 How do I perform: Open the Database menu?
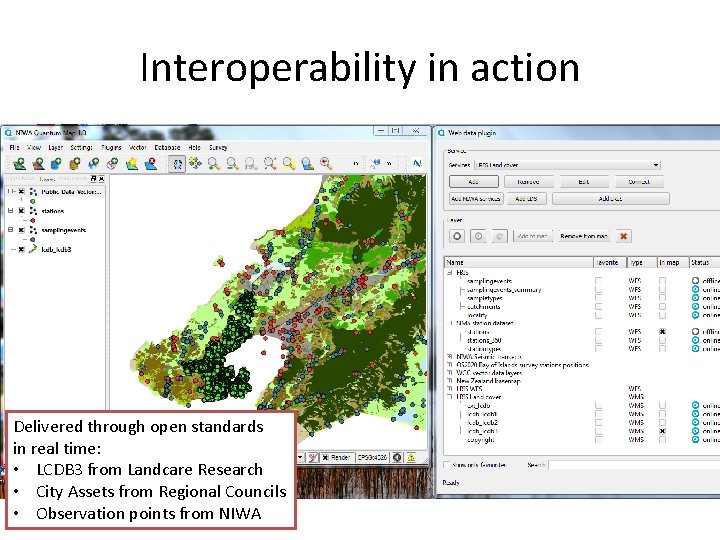tap(167, 147)
